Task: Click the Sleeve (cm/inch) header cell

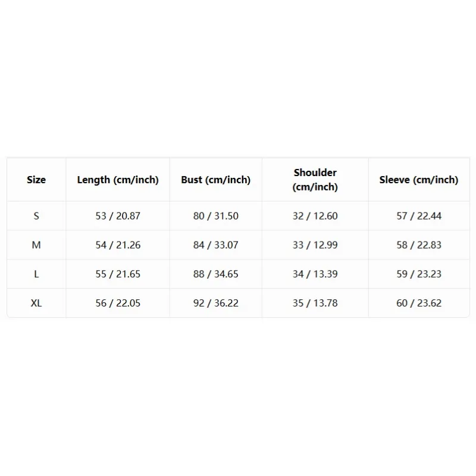Action: coord(419,180)
